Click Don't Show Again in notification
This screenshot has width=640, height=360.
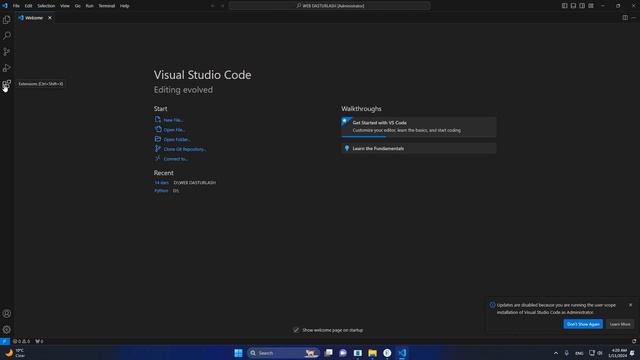coord(583,324)
